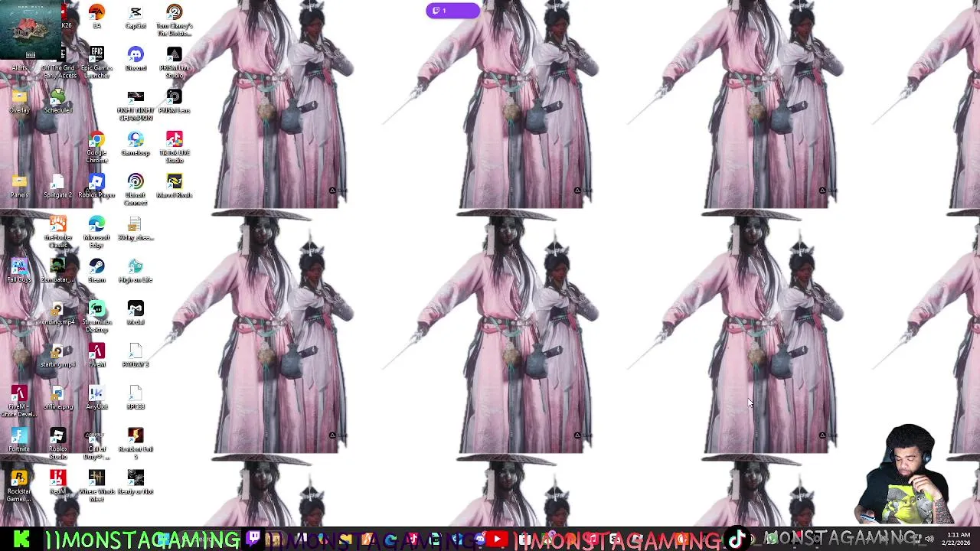Viewport: 980px width, 551px height.
Task: Open Ubisoft Connect shortcut
Action: (136, 189)
